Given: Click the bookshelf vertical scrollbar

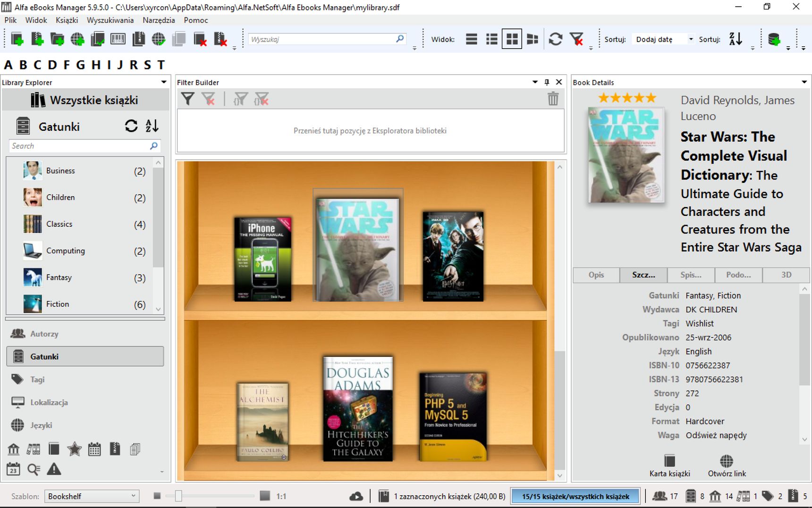Looking at the screenshot, I should click(x=559, y=410).
